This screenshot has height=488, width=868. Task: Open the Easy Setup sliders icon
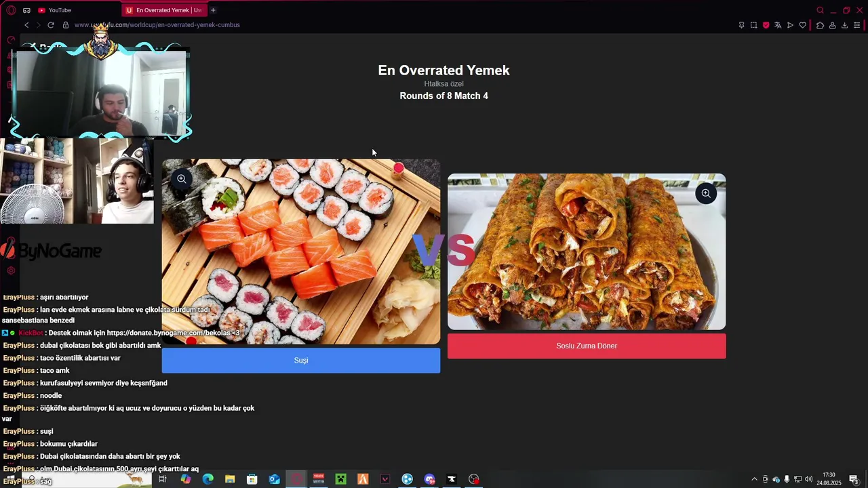coord(857,25)
